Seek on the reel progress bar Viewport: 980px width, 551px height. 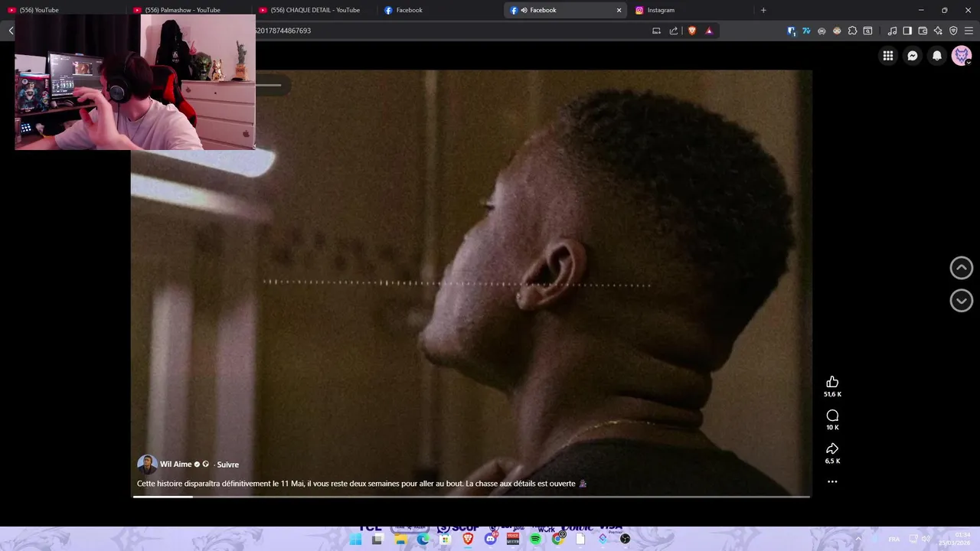tap(472, 497)
